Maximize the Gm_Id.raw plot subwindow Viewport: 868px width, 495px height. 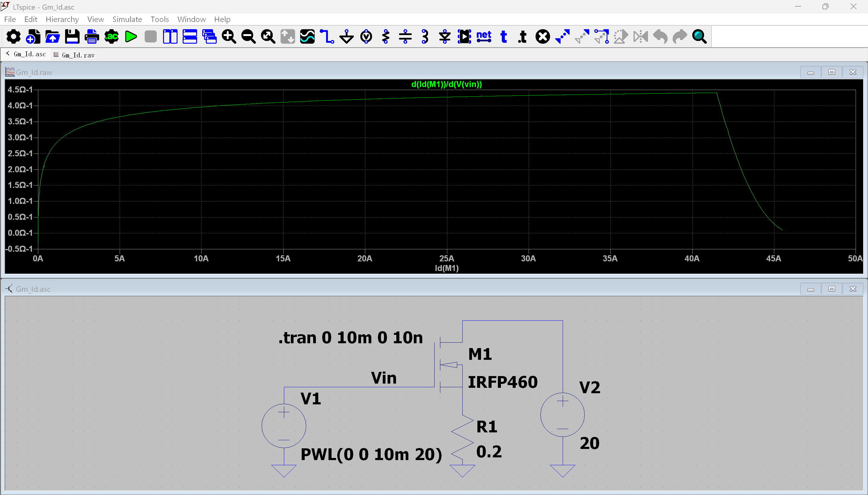832,72
